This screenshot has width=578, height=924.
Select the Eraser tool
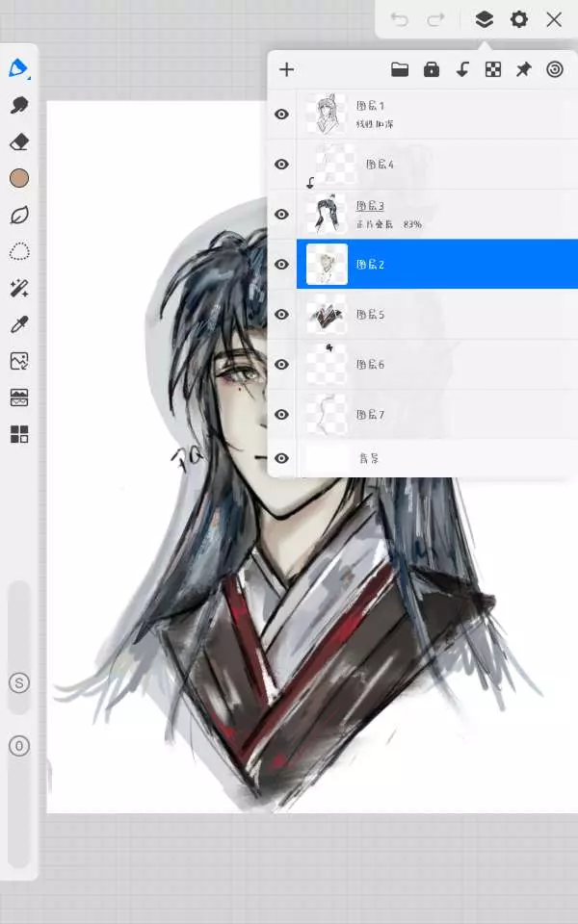click(18, 141)
